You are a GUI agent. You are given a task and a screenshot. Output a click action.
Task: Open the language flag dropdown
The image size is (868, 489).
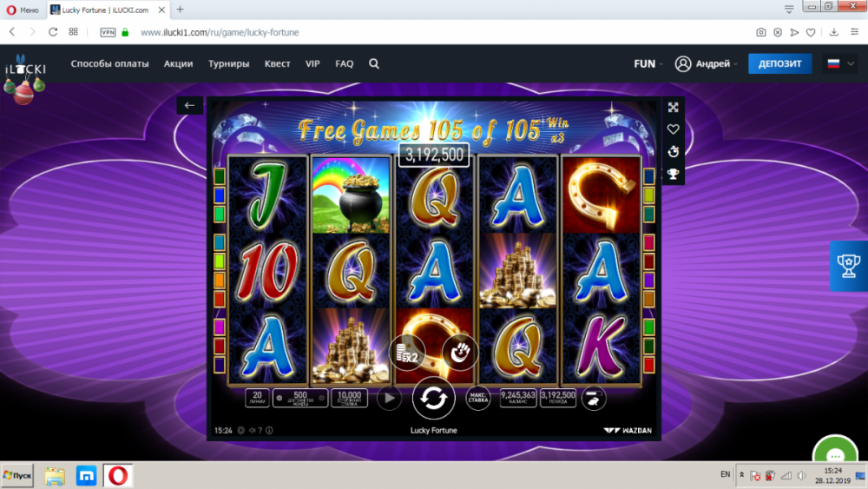click(x=840, y=63)
